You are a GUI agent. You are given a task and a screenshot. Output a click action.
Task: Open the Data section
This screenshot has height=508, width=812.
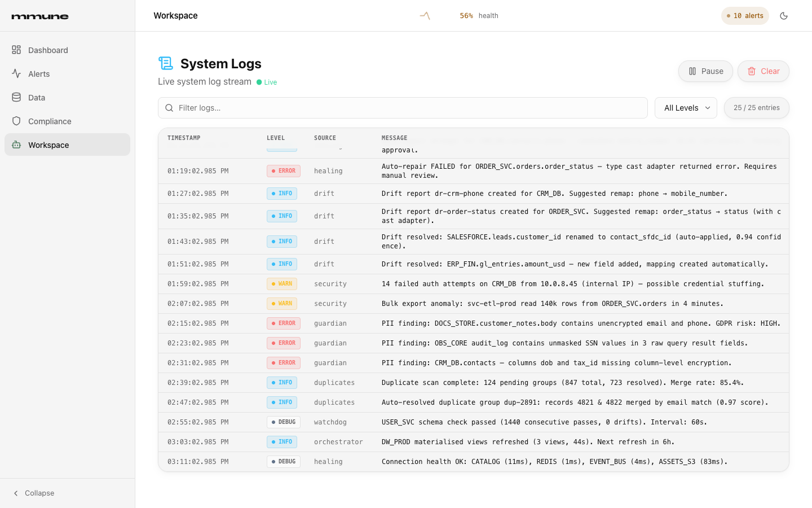pyautogui.click(x=67, y=98)
